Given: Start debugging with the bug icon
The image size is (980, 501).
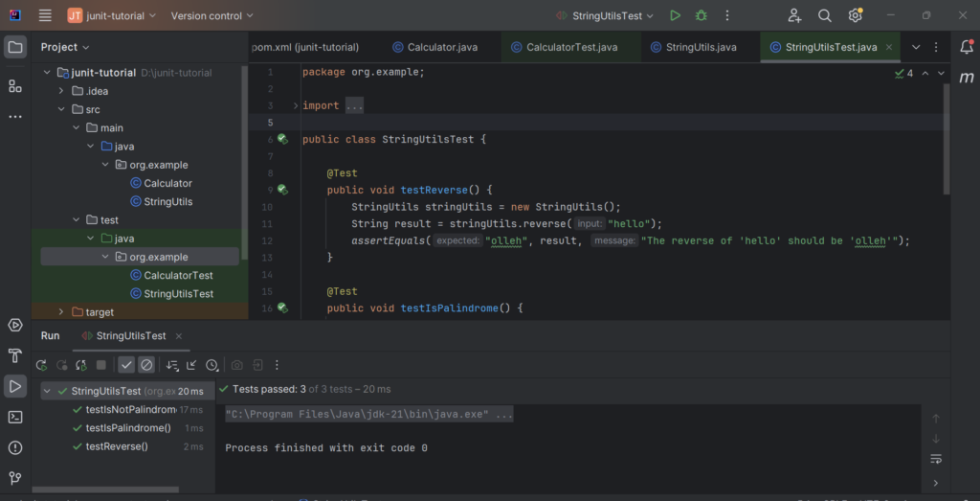Looking at the screenshot, I should pyautogui.click(x=702, y=15).
